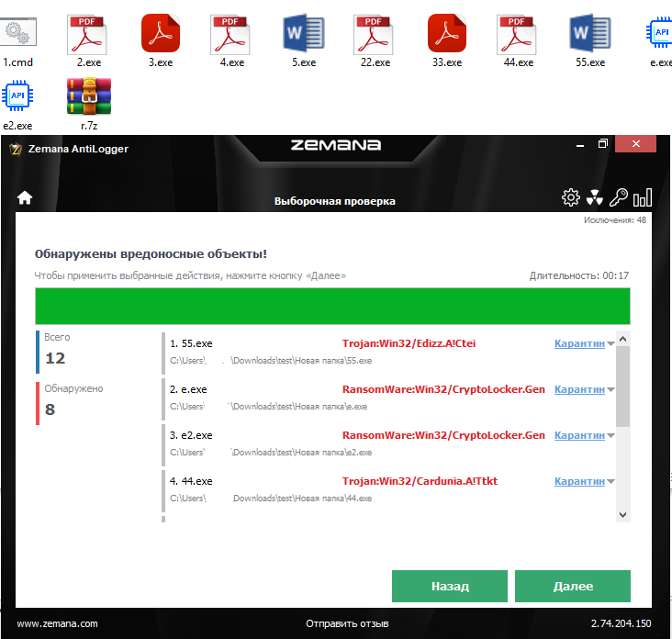Select the 3.exe Acrobat-styled file

(x=161, y=33)
